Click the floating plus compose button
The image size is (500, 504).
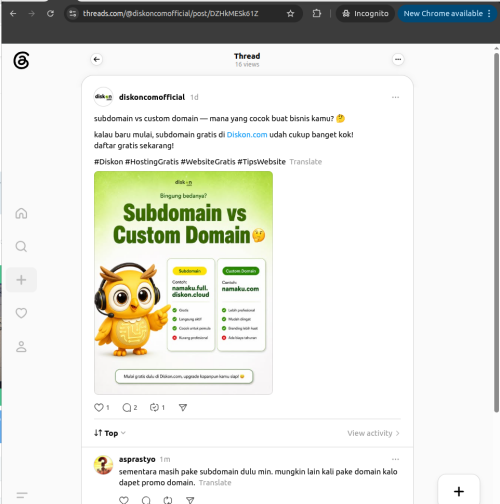click(459, 491)
